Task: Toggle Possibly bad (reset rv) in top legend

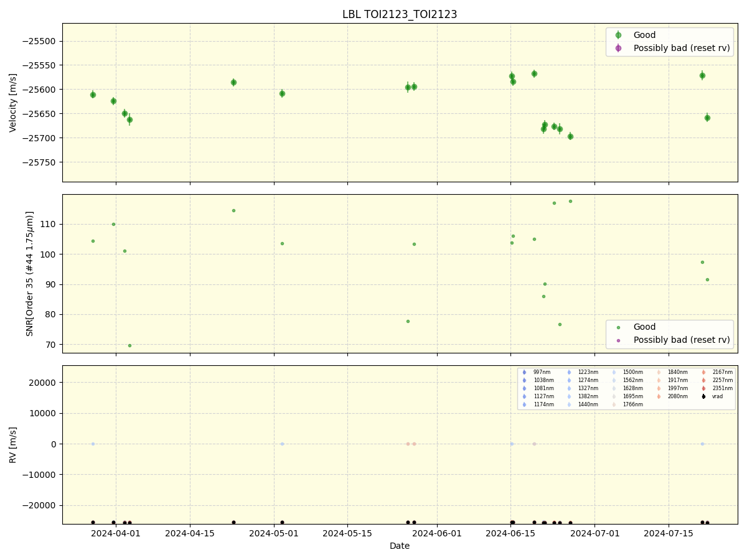Action: (x=682, y=48)
